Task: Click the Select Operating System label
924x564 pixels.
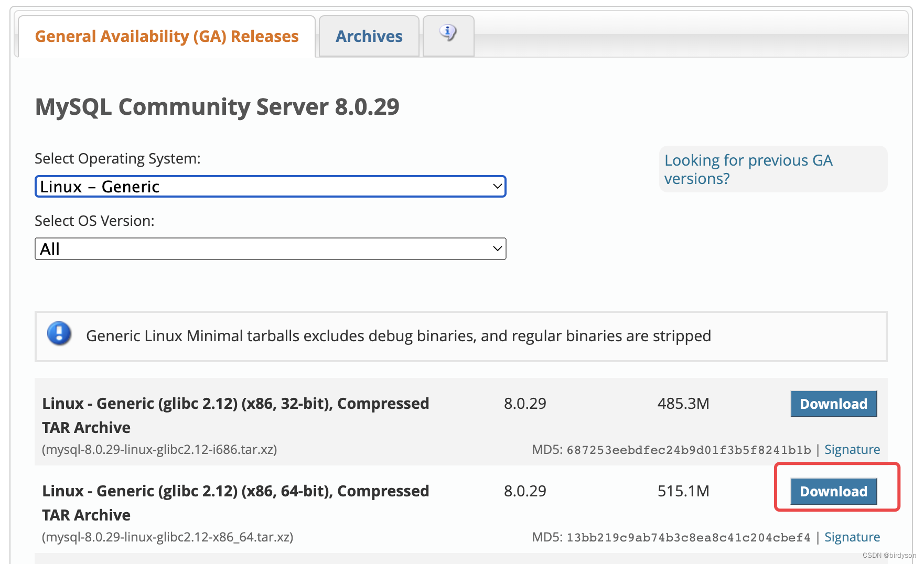Action: click(x=117, y=158)
